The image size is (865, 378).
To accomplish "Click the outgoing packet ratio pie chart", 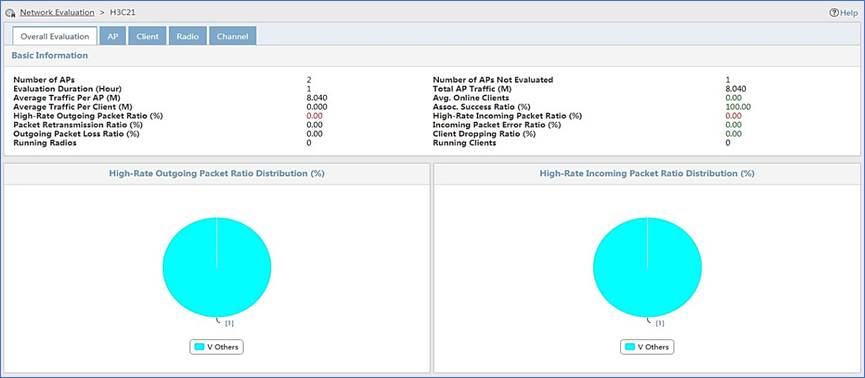I will coord(217,267).
